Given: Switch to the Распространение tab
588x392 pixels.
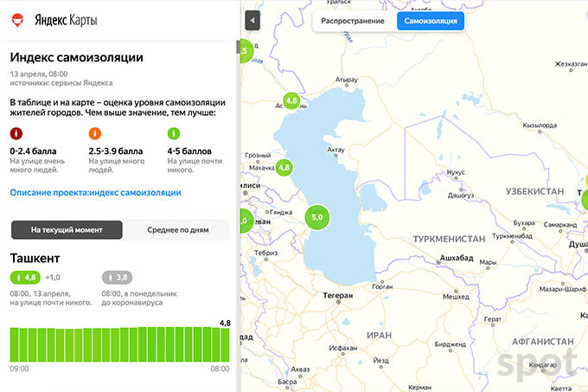Looking at the screenshot, I should click(x=353, y=21).
